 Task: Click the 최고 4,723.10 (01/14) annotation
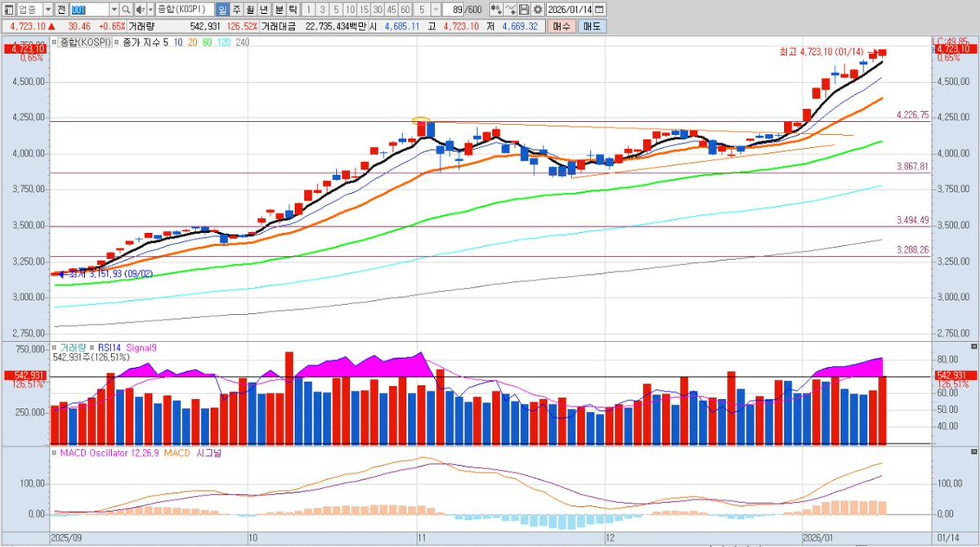pos(821,52)
